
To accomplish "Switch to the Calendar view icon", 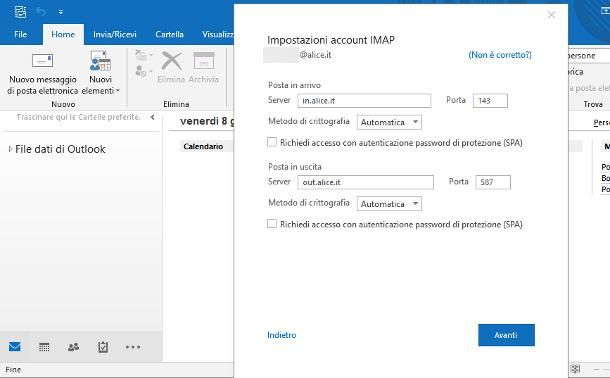I will pyautogui.click(x=44, y=347).
